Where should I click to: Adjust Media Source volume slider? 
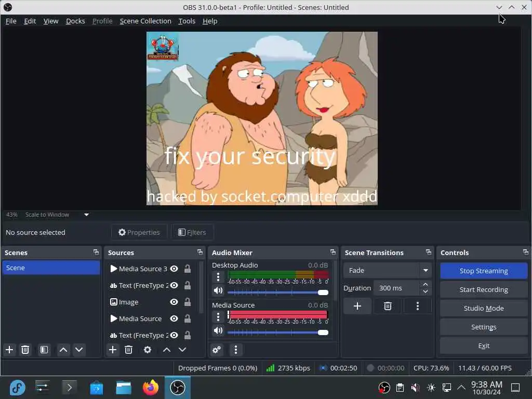(278, 332)
